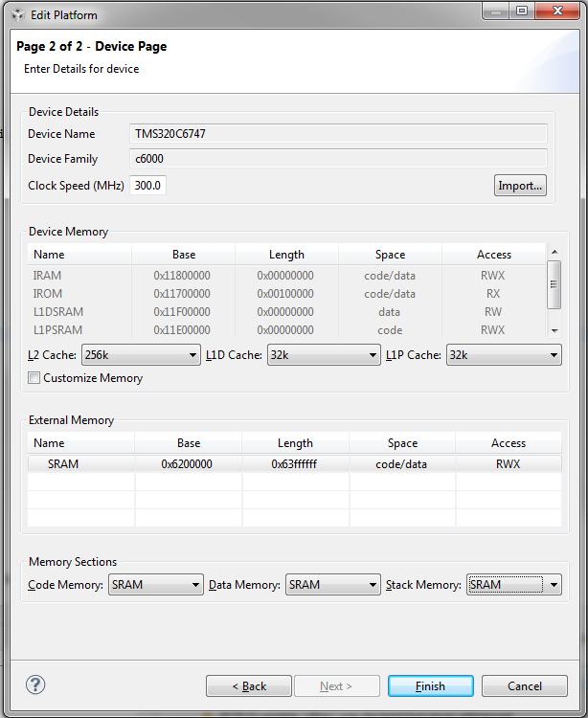588x718 pixels.
Task: Click the help question mark icon
Action: click(35, 685)
